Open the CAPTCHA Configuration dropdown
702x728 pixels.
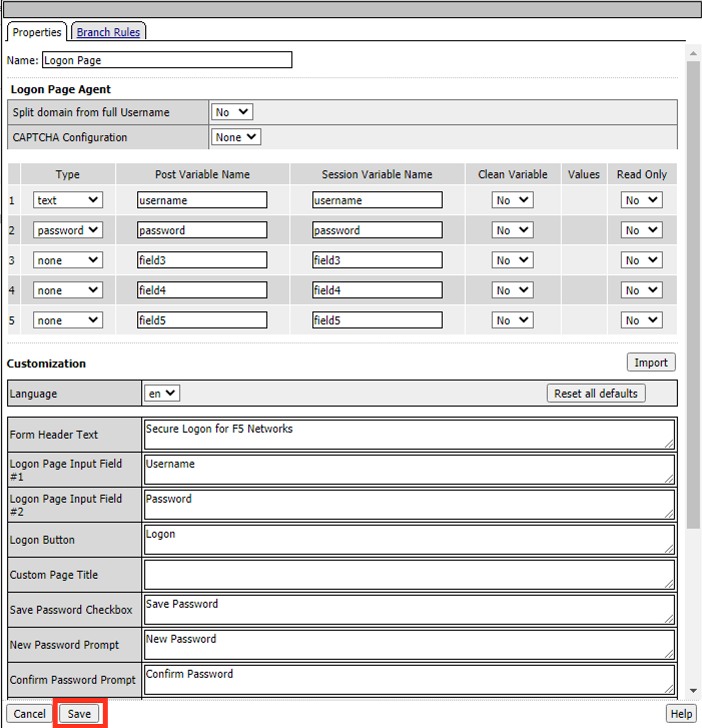(236, 137)
